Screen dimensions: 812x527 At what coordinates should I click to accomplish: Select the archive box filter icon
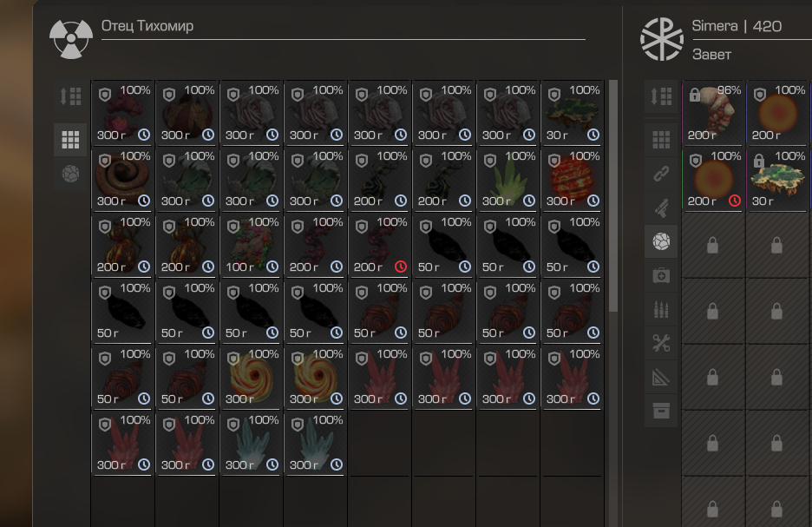tap(661, 411)
